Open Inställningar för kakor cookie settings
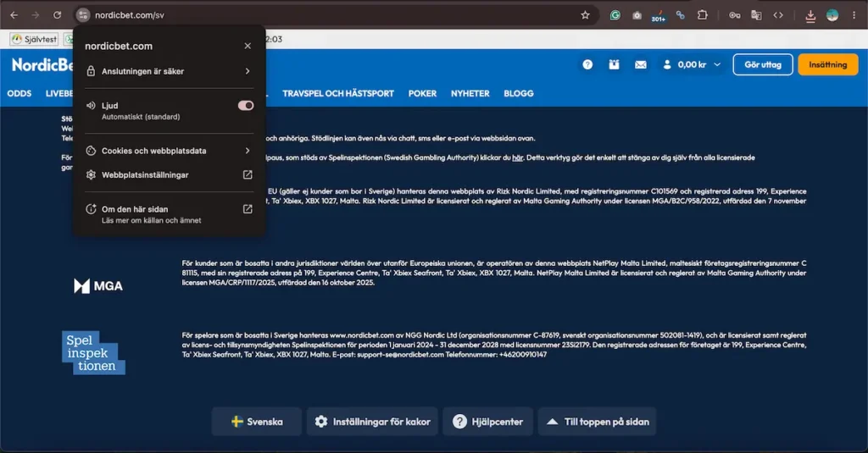 (x=373, y=422)
